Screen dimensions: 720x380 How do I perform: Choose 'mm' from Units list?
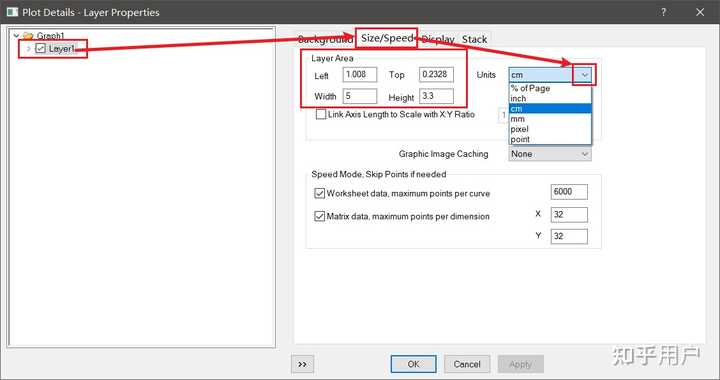click(x=550, y=119)
